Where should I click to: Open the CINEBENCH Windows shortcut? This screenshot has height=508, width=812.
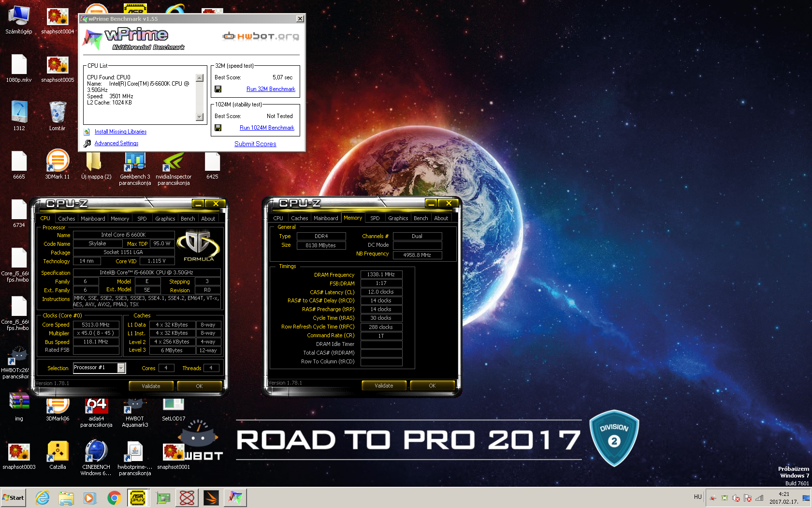pos(96,458)
